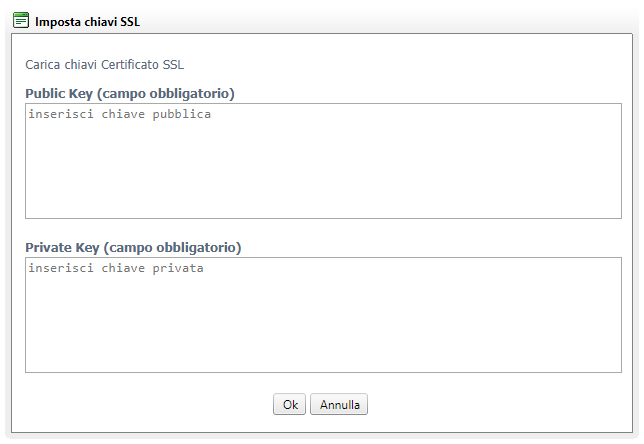Screen dimensions: 644x444
Task: Activate the Imposta chiavi SSL title bar icon
Action: (x=21, y=20)
